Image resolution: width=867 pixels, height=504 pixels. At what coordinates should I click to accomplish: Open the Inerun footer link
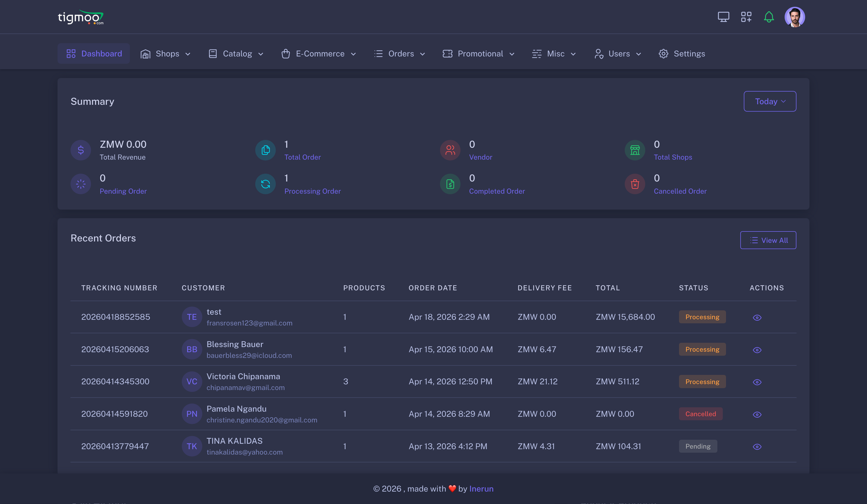481,489
